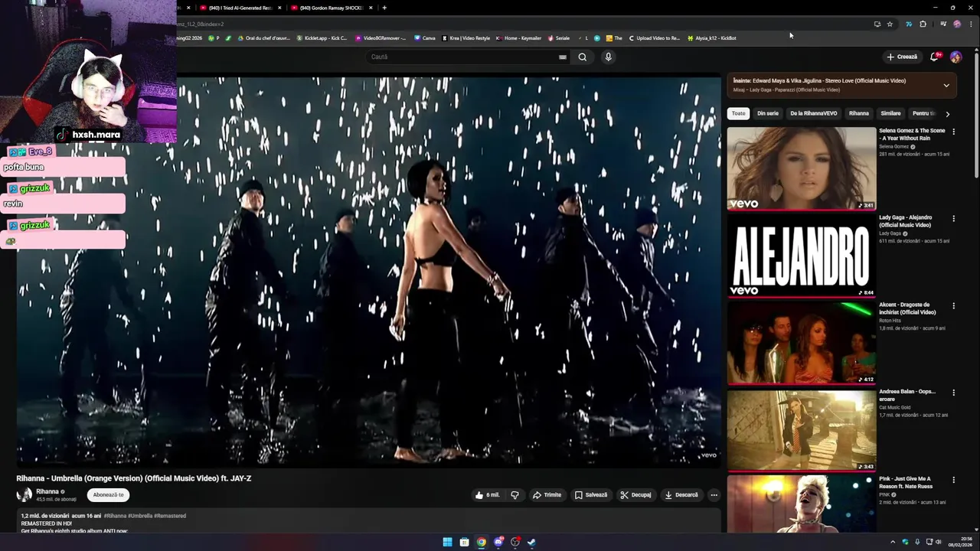This screenshot has width=980, height=551.
Task: Open Chrome from the taskbar
Action: (x=481, y=542)
